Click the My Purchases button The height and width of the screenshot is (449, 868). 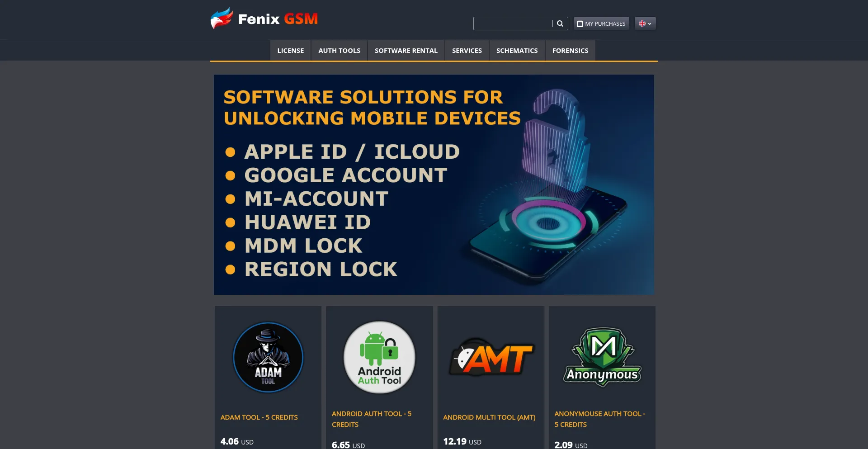[601, 24]
